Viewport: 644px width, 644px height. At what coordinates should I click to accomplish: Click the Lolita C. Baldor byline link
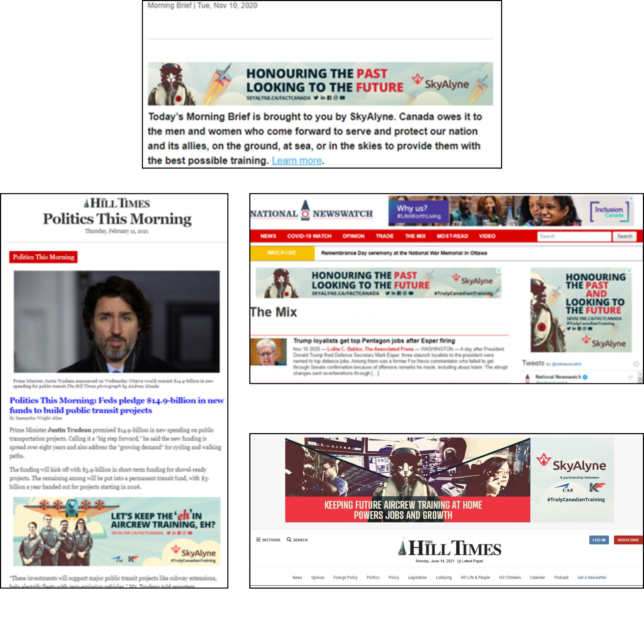pyautogui.click(x=370, y=349)
